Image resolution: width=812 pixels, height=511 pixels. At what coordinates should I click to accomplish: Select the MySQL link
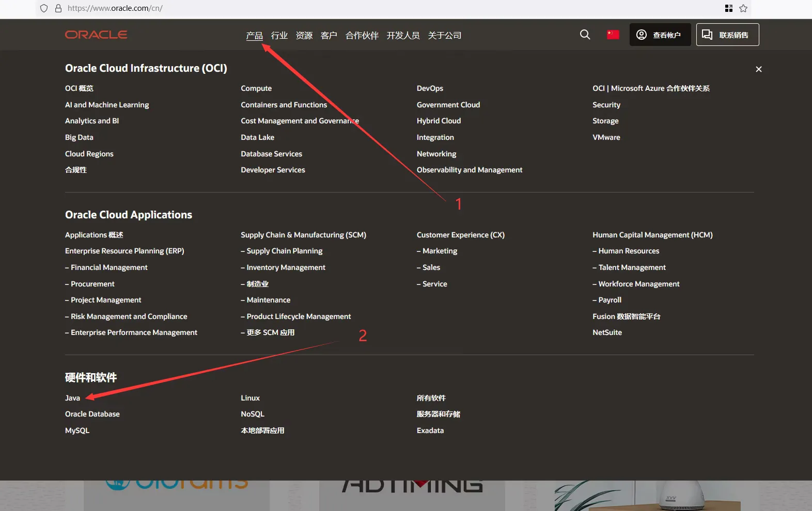(77, 430)
